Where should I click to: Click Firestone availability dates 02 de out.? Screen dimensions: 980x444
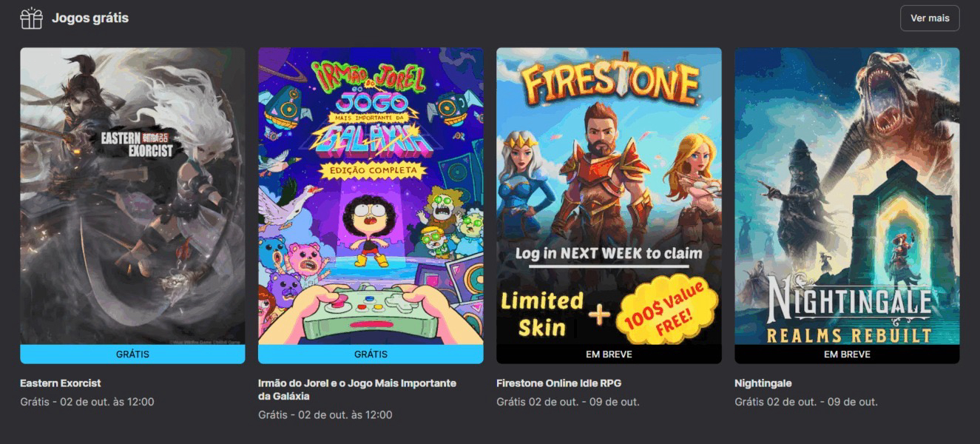click(x=568, y=402)
